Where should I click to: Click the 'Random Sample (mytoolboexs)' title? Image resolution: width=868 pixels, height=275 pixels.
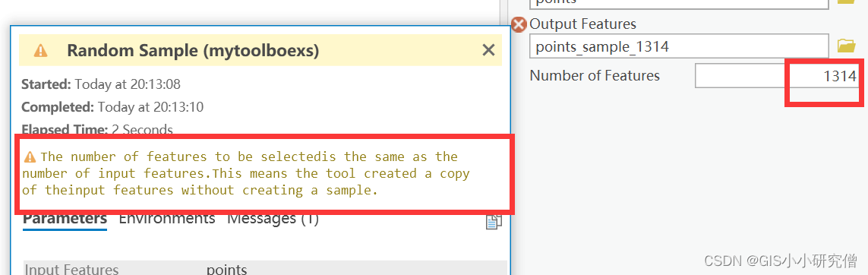(193, 51)
